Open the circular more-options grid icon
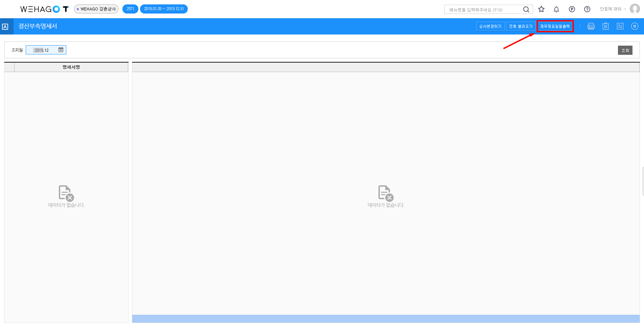 [x=635, y=26]
